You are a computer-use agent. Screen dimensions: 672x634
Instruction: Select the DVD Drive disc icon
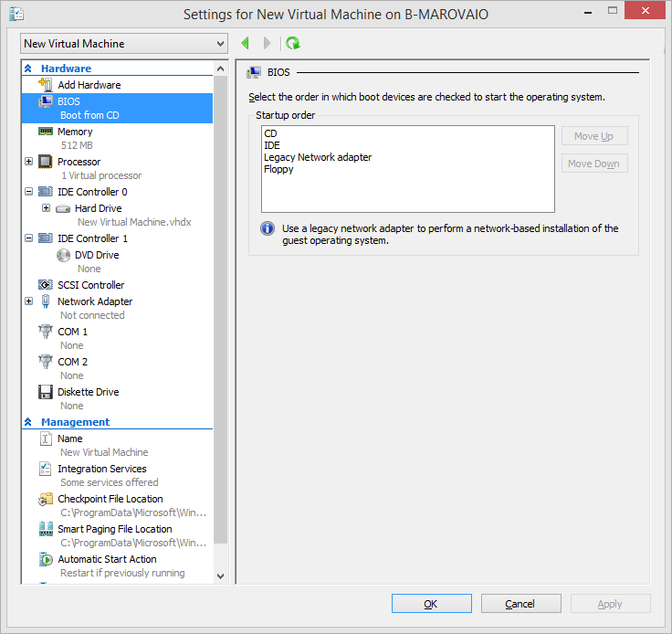(x=63, y=255)
